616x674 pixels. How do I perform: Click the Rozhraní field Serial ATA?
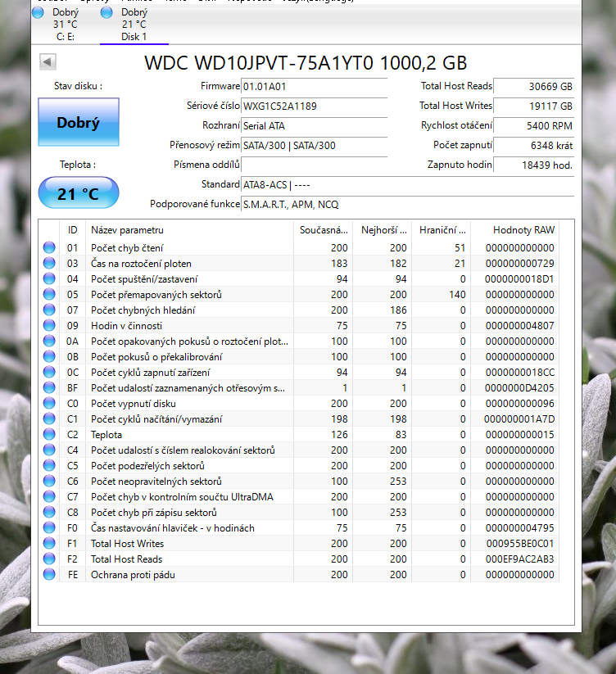click(x=315, y=126)
